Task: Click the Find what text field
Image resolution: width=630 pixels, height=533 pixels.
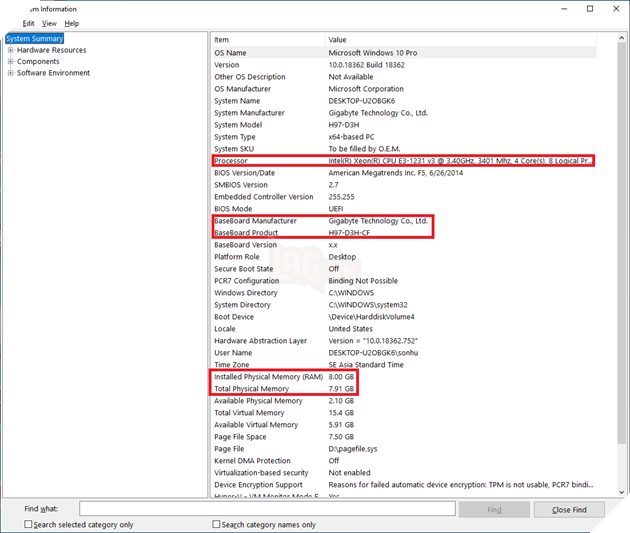Action: coord(267,509)
